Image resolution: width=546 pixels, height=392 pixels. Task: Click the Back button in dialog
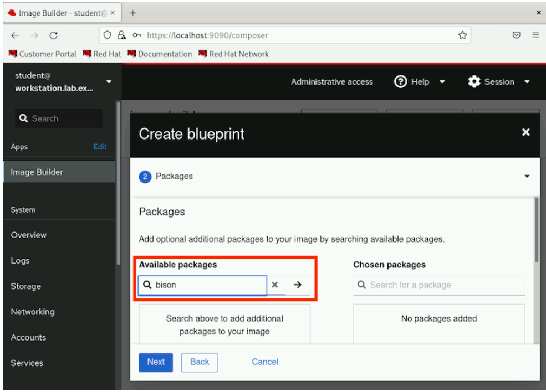200,362
